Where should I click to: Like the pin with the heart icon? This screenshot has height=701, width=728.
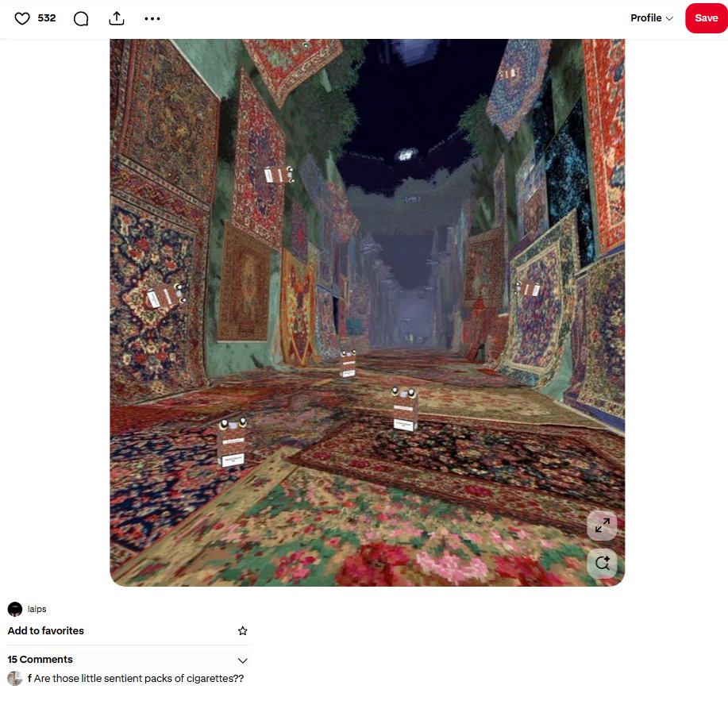click(21, 18)
